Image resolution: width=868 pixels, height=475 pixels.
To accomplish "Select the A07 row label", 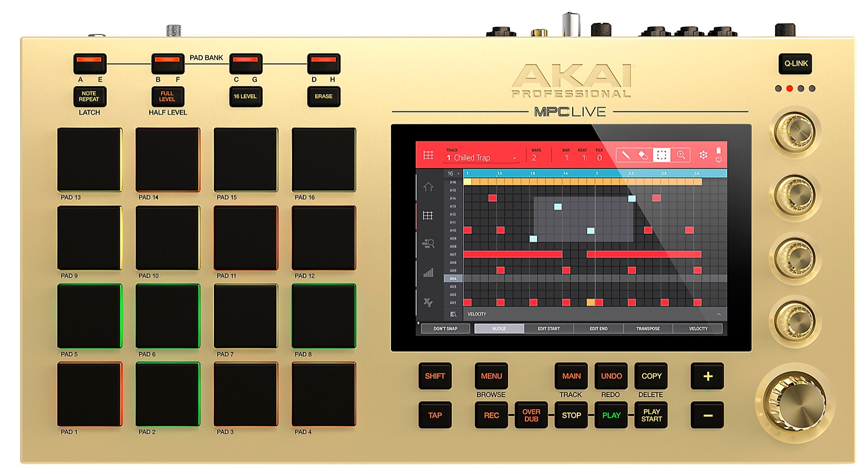I will click(453, 254).
